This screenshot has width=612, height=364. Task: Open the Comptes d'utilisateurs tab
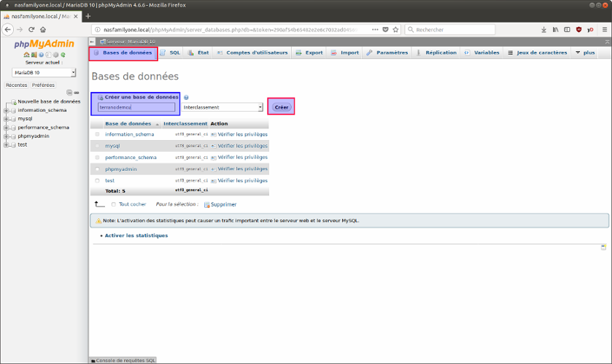click(252, 53)
